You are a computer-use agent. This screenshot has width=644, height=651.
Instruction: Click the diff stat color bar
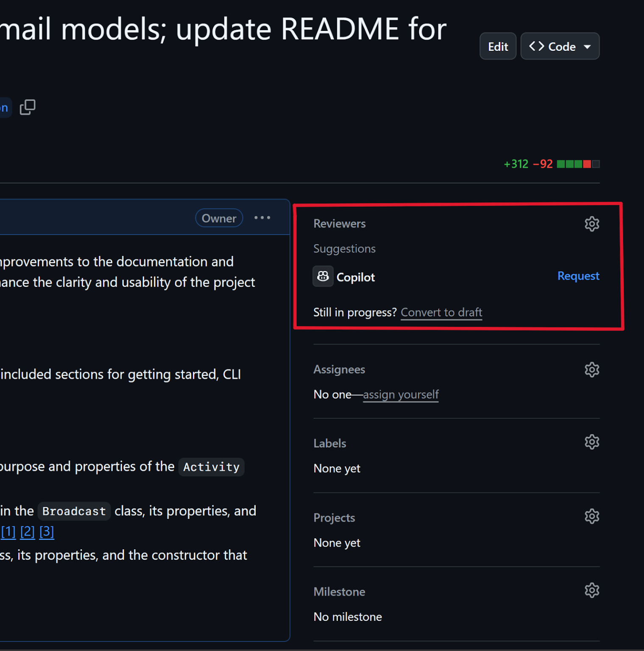[578, 164]
